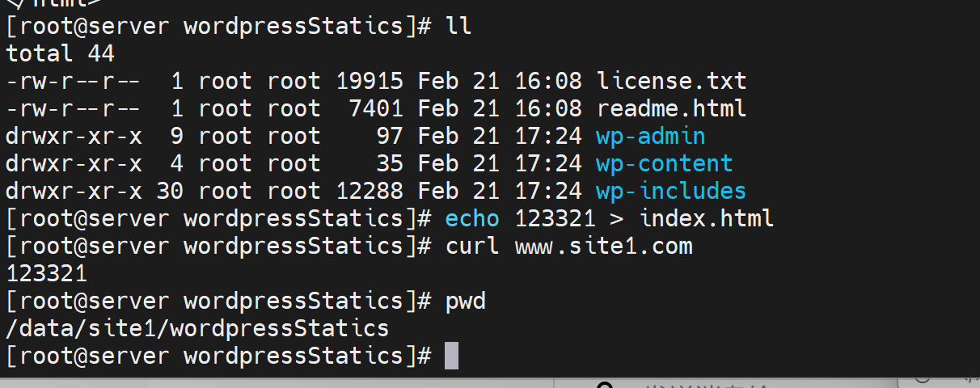
Task: Click the wp-content directory name
Action: 664,163
